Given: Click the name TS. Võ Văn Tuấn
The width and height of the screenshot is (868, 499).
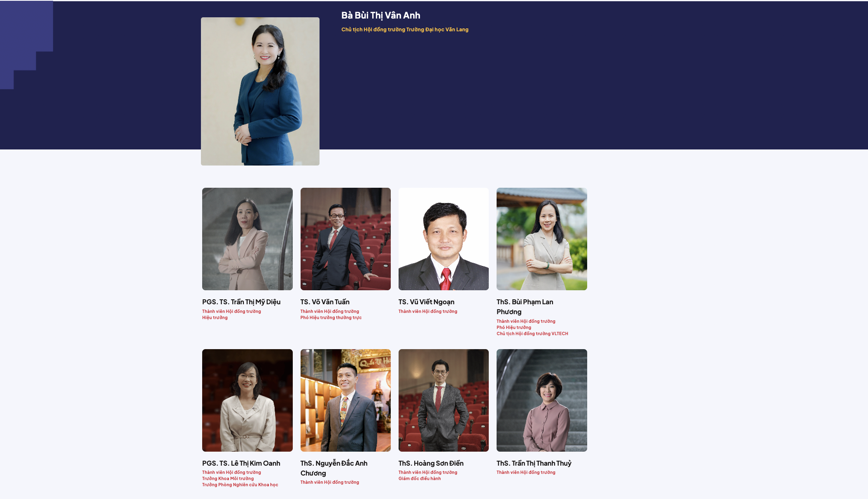Looking at the screenshot, I should [x=325, y=302].
